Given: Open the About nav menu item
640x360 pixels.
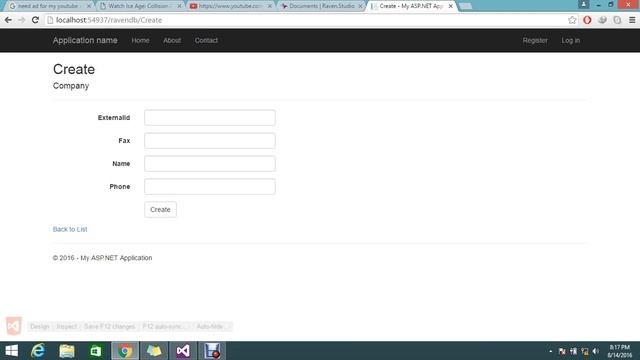Looking at the screenshot, I should coord(172,40).
